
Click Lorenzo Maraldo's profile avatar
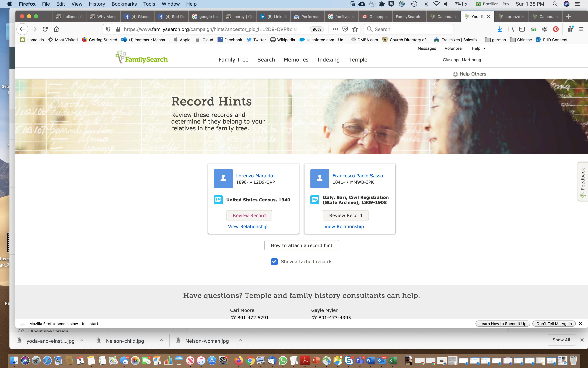click(x=223, y=179)
